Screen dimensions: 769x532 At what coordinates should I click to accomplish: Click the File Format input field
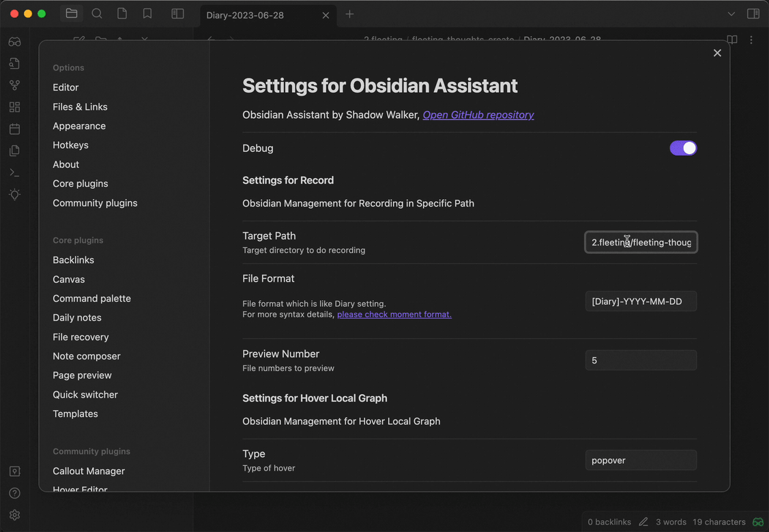(641, 301)
